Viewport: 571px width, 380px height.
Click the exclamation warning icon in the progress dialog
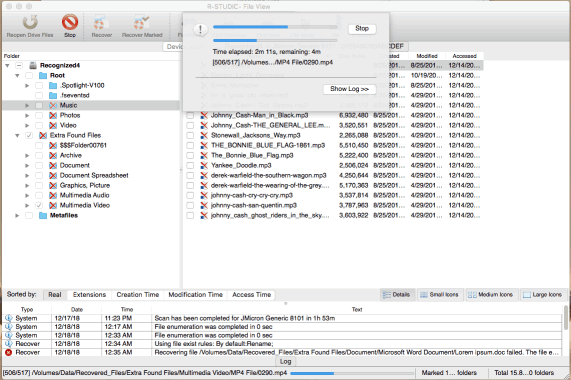pos(200,30)
